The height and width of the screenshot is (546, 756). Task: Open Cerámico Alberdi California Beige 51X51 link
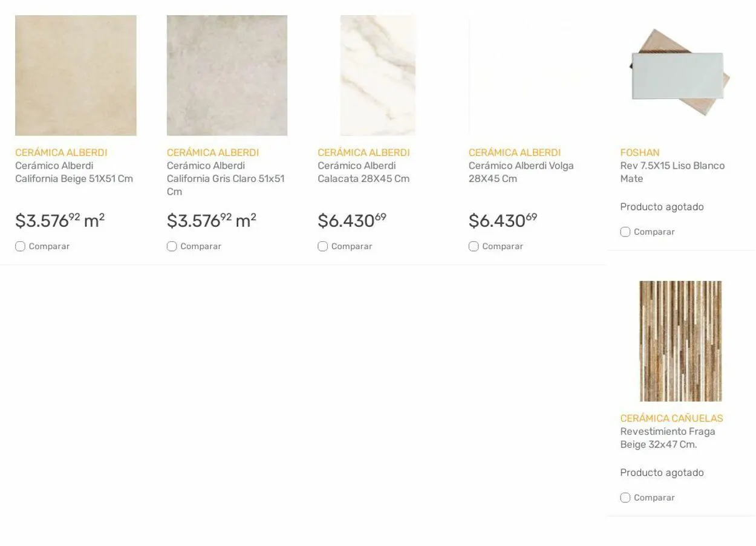(74, 172)
